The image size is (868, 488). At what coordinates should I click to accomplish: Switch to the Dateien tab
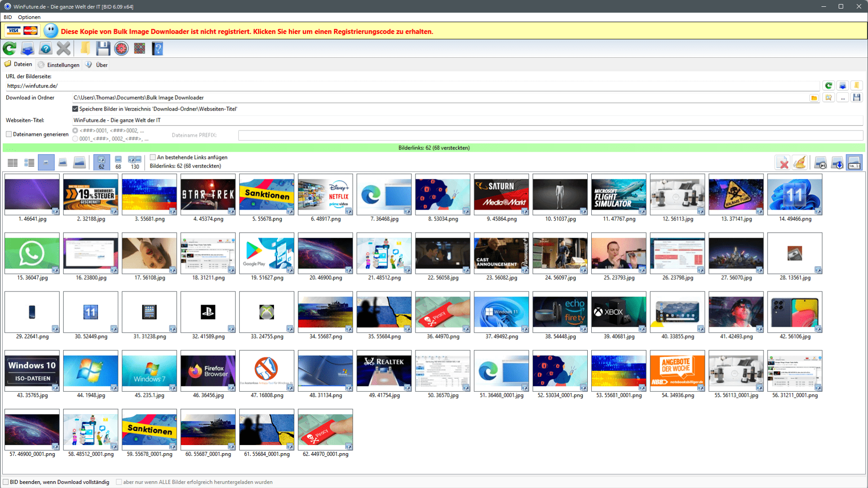click(19, 64)
